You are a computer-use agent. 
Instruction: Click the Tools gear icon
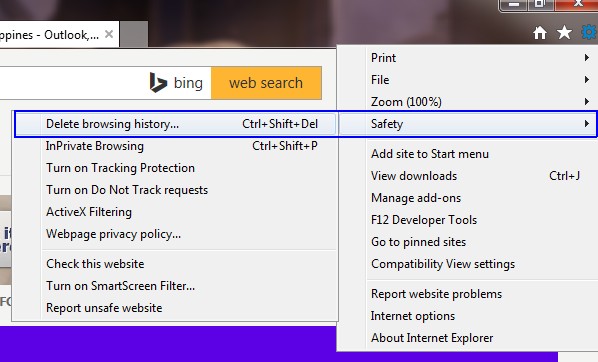[589, 32]
